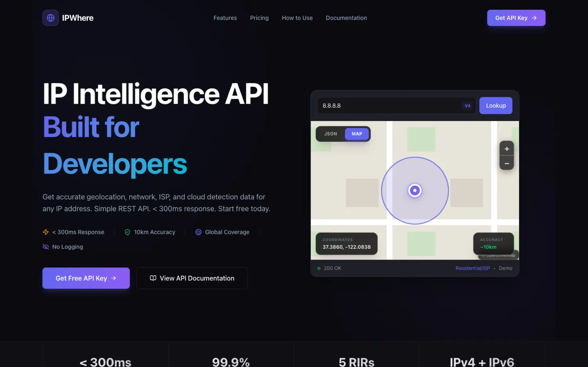Open the Documentation nav item
This screenshot has height=367, width=588.
(347, 18)
